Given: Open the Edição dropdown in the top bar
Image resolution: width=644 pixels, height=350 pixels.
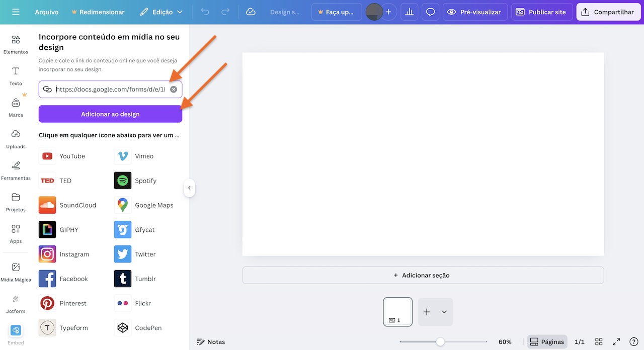Looking at the screenshot, I should click(160, 11).
